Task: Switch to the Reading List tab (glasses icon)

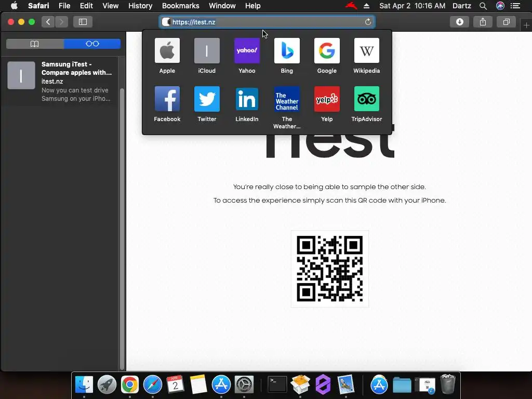Action: [x=92, y=44]
